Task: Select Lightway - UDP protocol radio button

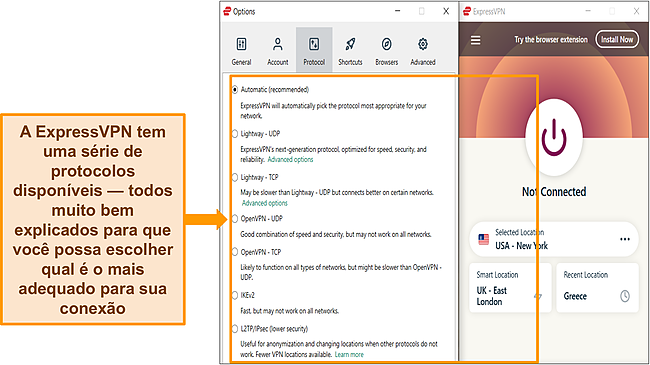Action: 235,134
